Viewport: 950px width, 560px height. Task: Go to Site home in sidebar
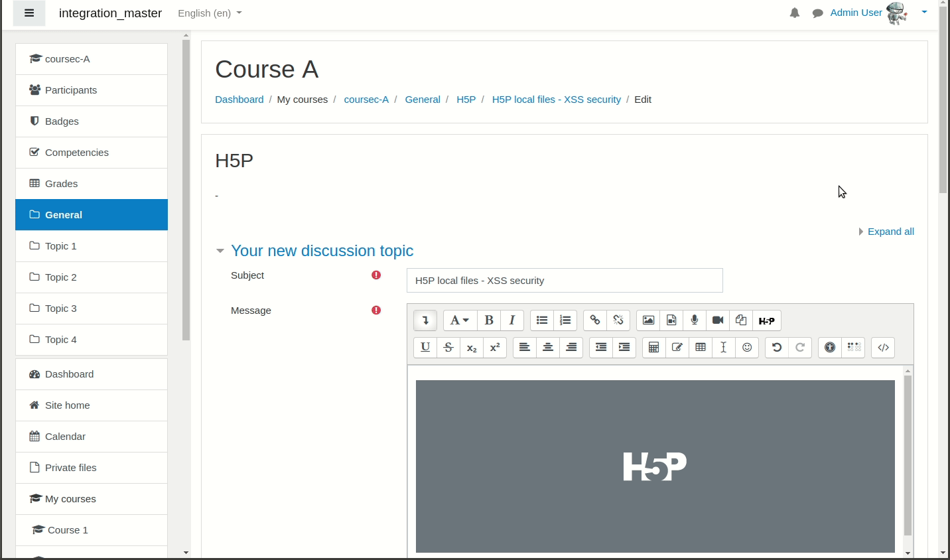click(x=92, y=405)
